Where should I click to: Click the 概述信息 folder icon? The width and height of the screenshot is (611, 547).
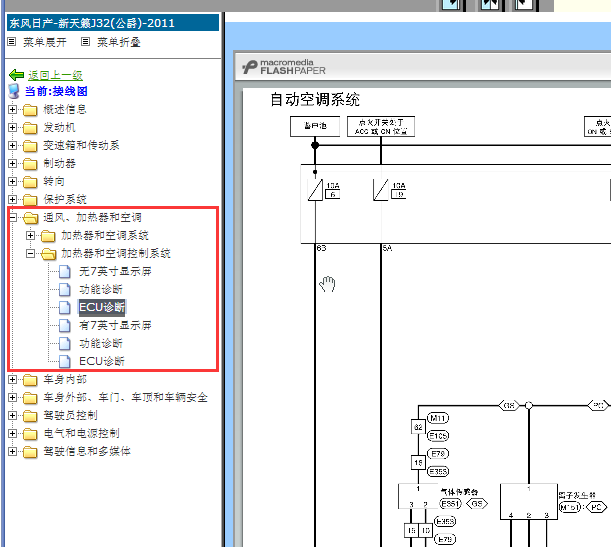click(30, 110)
